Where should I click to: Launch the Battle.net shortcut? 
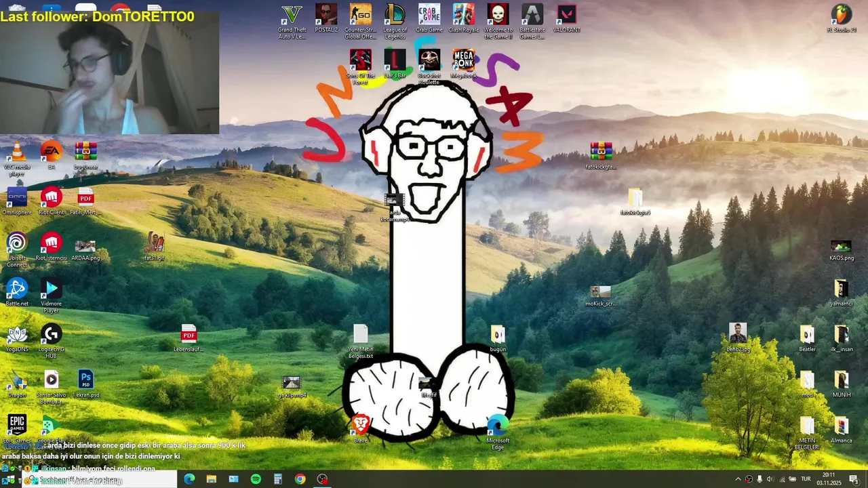click(17, 293)
